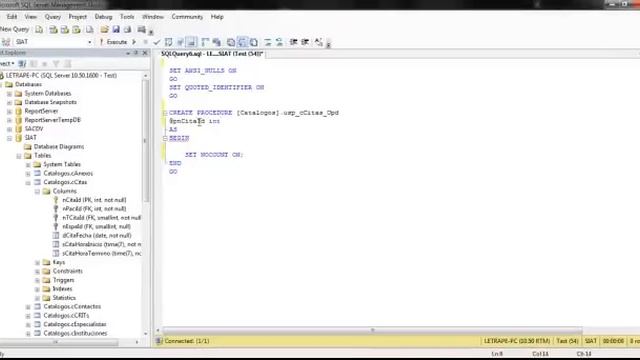
Task: Expand the System Databases node
Action: [x=9, y=93]
